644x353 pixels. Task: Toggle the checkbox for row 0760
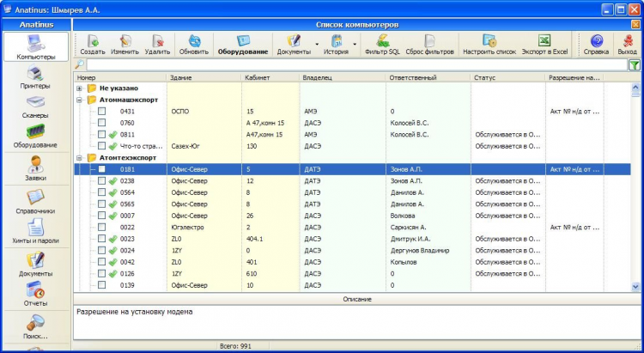(102, 123)
